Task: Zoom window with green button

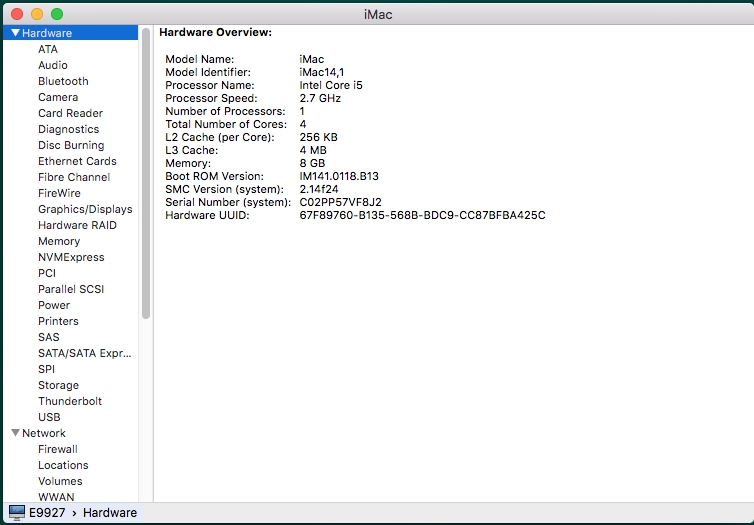Action: point(57,14)
